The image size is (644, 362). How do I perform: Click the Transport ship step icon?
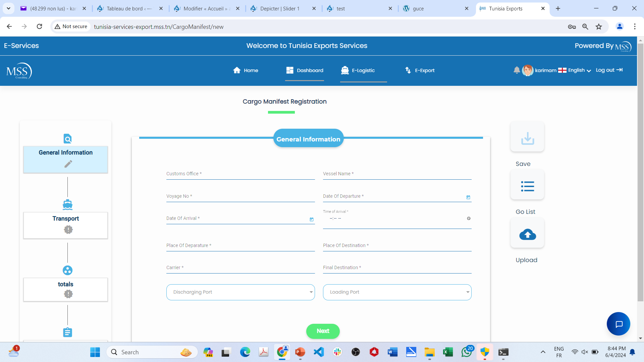(x=67, y=204)
